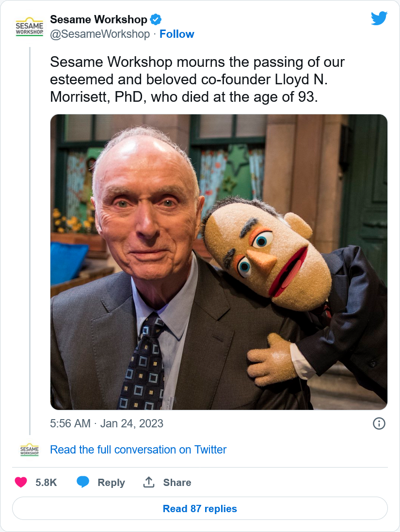
Task: Like the tweet with the heart icon
Action: (x=21, y=482)
